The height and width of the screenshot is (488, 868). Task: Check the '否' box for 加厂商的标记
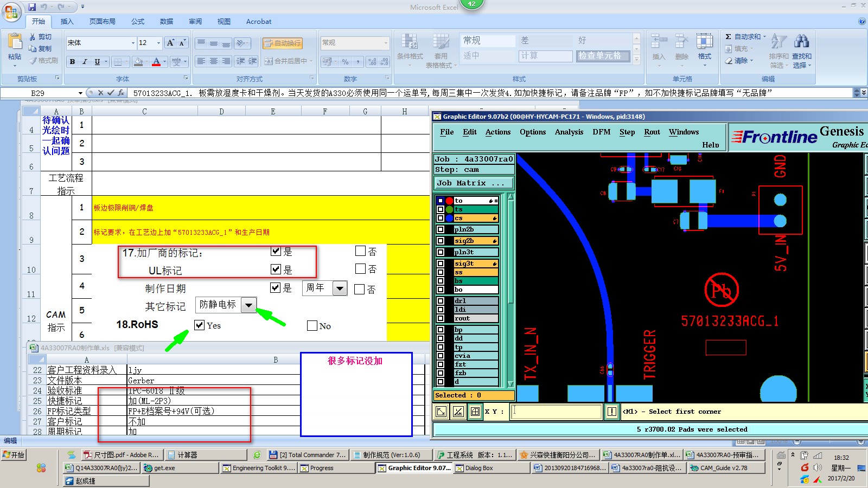[360, 251]
